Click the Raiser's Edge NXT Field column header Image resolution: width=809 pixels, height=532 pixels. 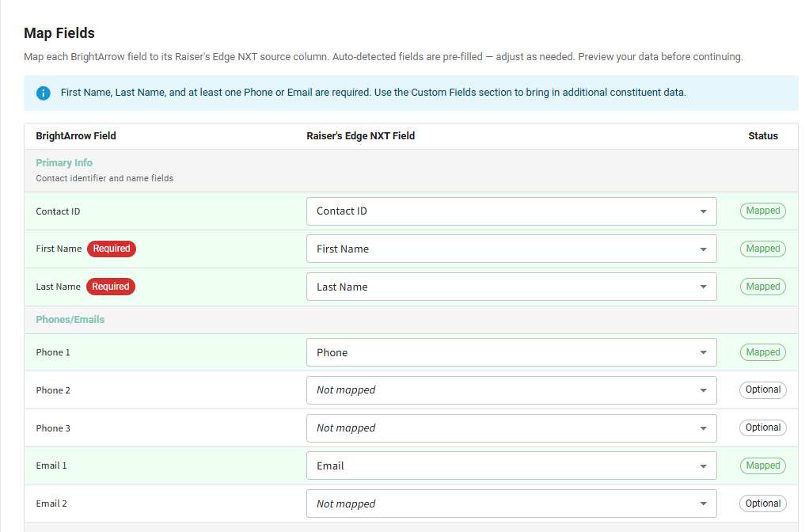pyautogui.click(x=361, y=136)
